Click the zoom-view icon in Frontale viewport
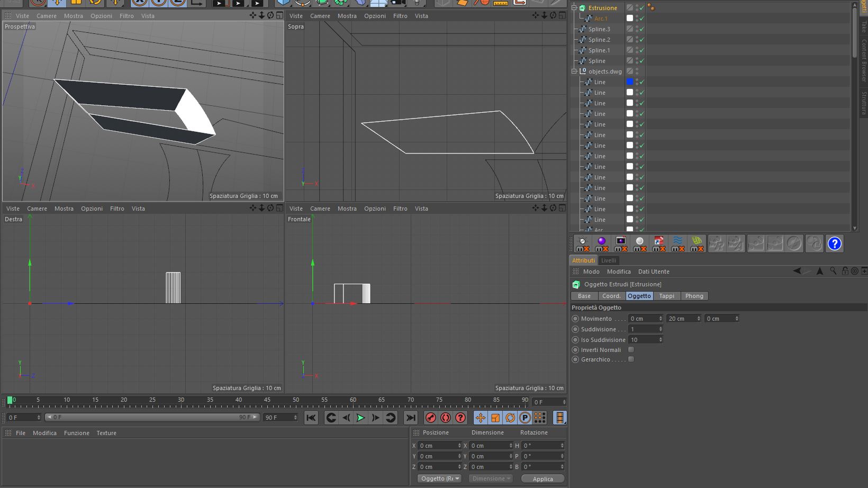Image resolution: width=868 pixels, height=488 pixels. click(x=544, y=208)
